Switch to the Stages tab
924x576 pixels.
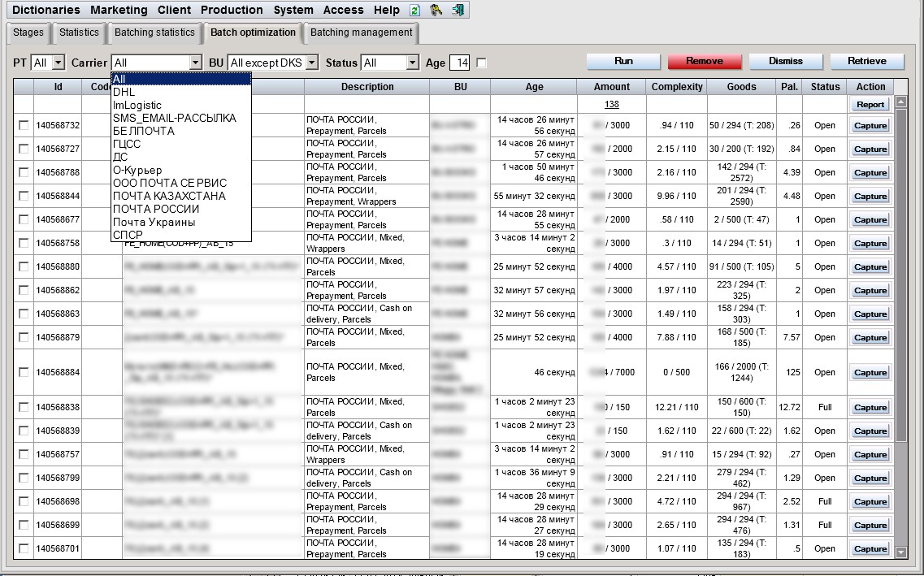tap(28, 32)
